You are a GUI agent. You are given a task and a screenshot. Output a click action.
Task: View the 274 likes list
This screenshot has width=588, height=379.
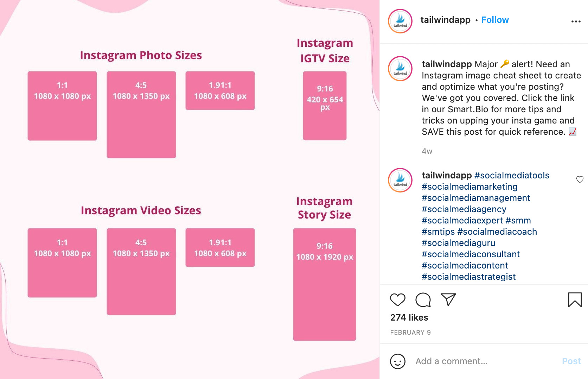[x=409, y=318]
